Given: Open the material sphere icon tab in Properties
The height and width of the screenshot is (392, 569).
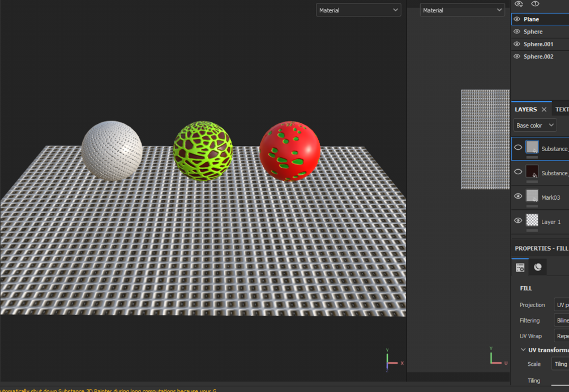Looking at the screenshot, I should coord(538,267).
